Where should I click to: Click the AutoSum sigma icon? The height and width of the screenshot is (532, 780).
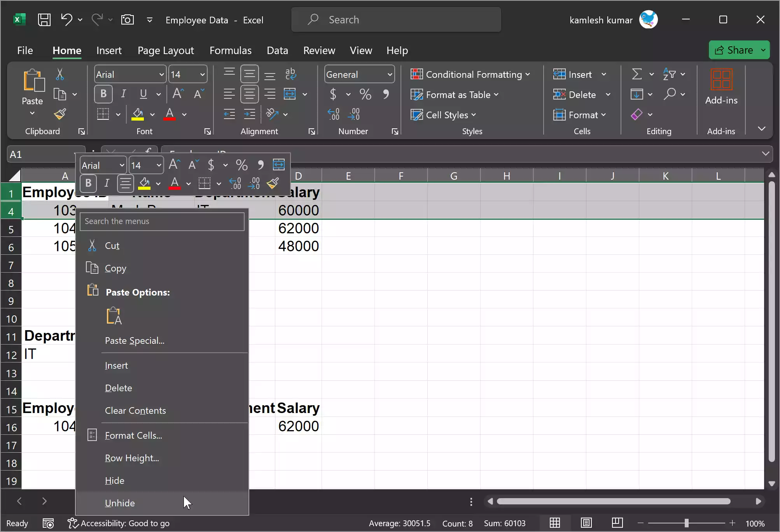[637, 74]
